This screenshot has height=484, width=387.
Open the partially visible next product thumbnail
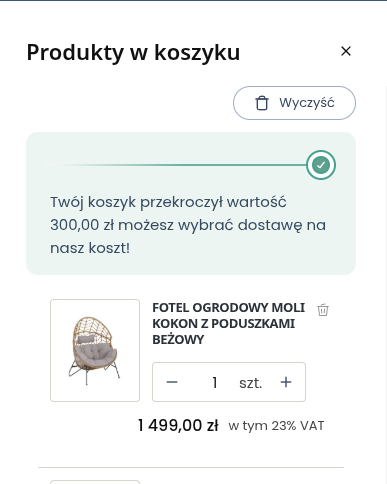coord(95,482)
